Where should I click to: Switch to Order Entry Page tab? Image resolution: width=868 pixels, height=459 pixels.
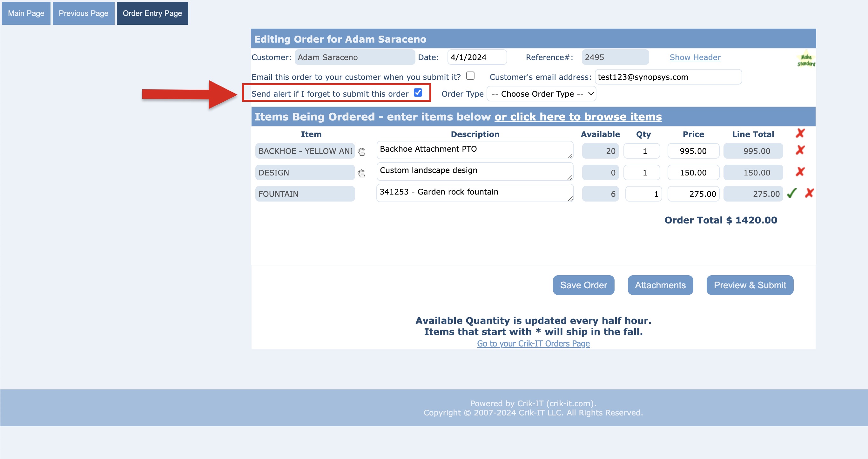152,13
